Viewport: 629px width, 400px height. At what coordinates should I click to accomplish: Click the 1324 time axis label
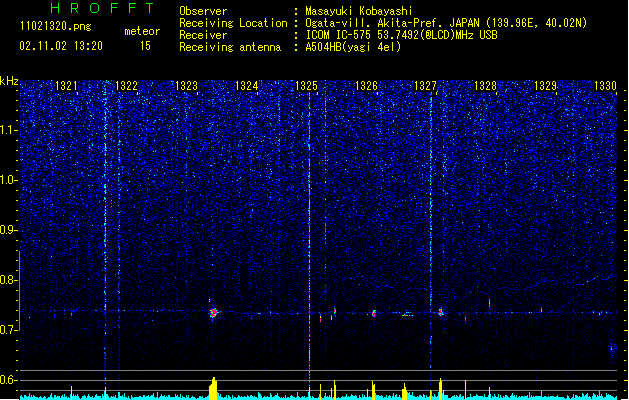246,86
